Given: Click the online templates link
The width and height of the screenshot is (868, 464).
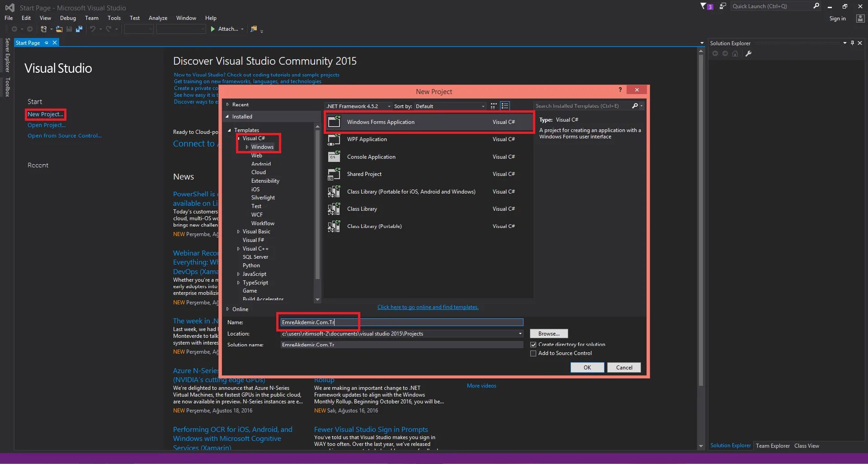Looking at the screenshot, I should (x=428, y=307).
